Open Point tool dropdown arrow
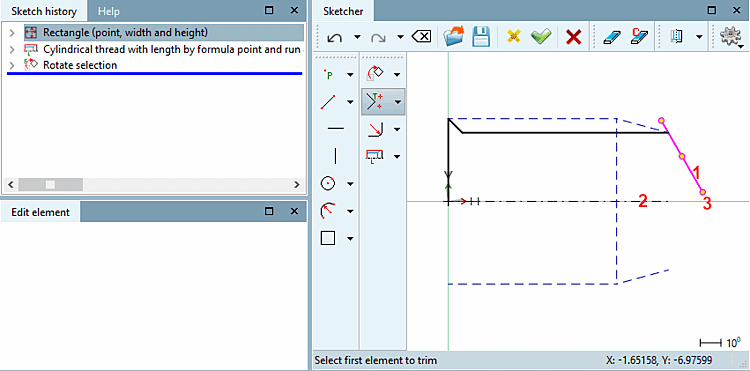 pyautogui.click(x=350, y=75)
